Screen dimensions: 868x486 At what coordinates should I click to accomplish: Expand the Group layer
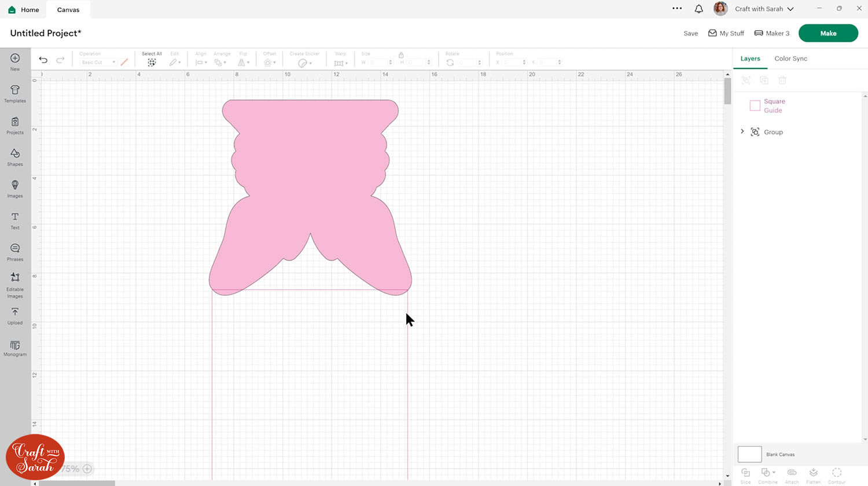pos(742,132)
